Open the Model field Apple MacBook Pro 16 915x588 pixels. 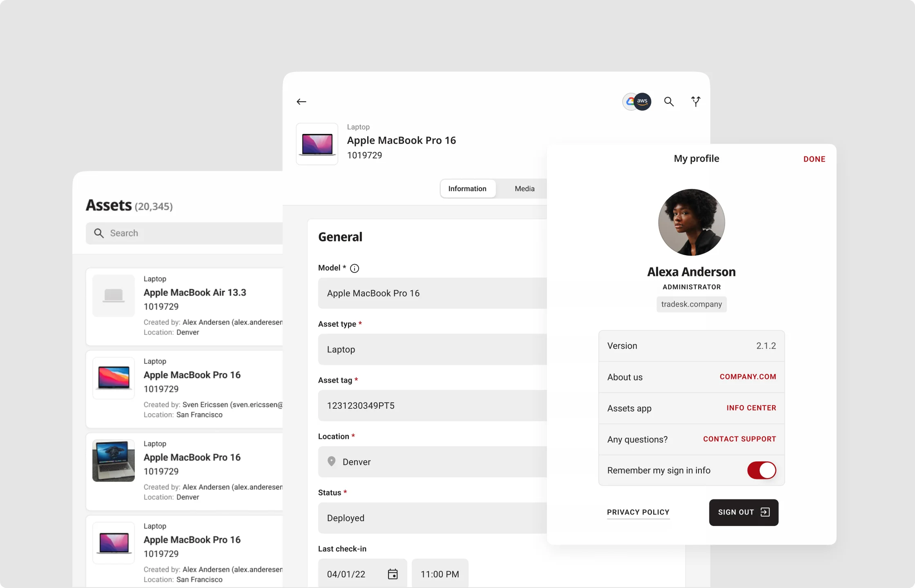pos(432,293)
